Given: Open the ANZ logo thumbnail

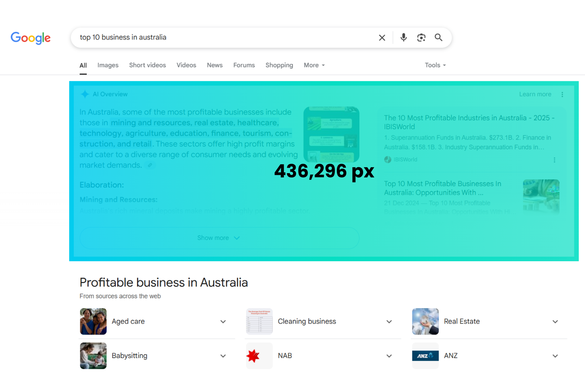Looking at the screenshot, I should [x=425, y=356].
